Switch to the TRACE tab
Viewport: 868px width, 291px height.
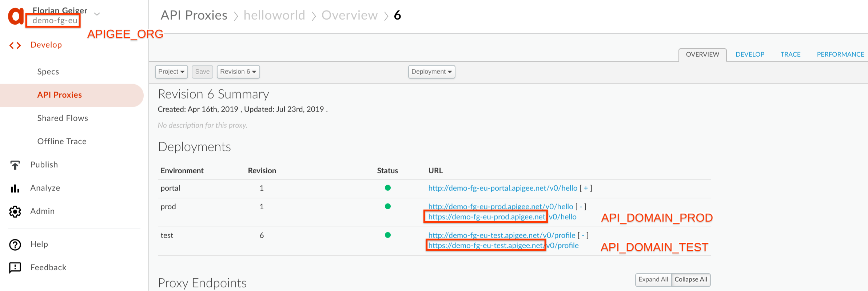pos(791,54)
